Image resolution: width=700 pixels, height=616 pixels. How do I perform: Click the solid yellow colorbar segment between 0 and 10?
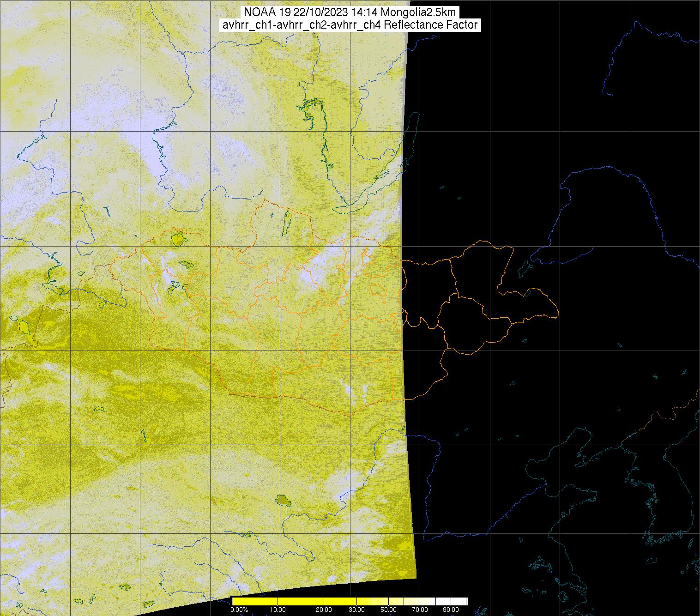tap(255, 601)
